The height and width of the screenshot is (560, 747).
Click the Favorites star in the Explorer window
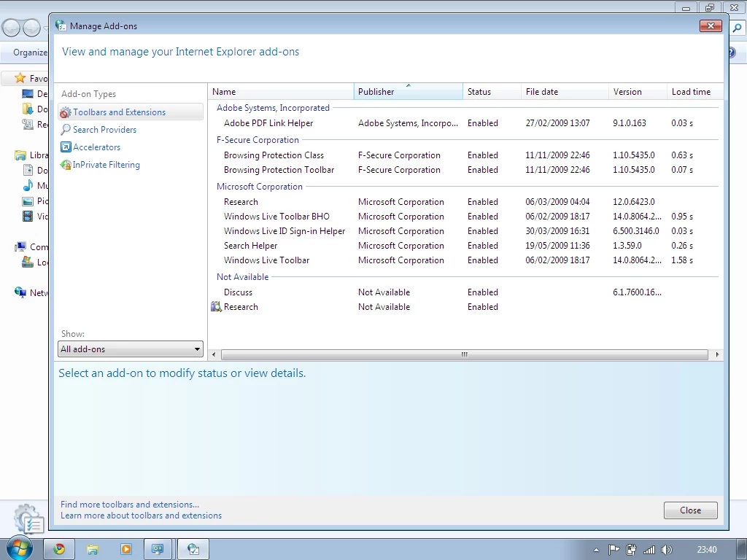point(20,77)
